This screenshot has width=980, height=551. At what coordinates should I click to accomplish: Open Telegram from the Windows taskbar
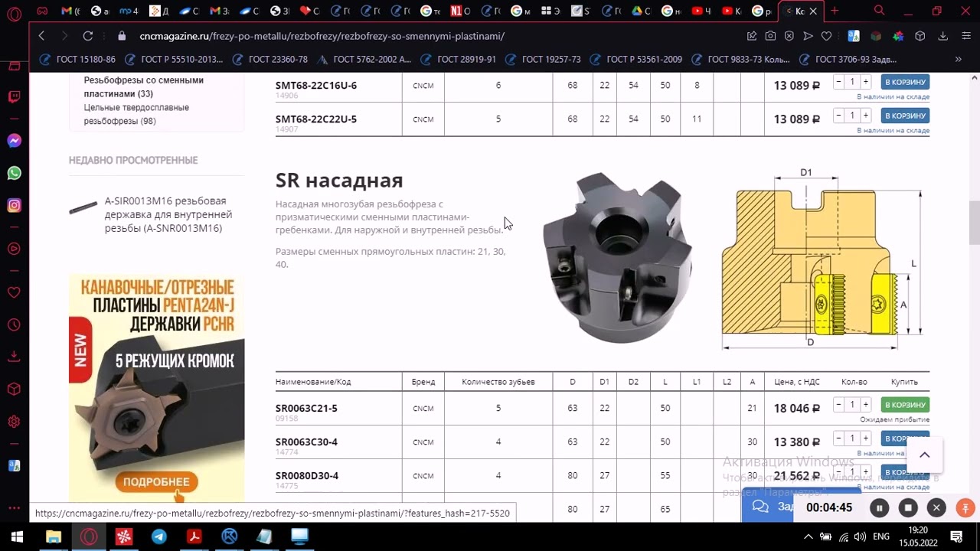point(158,536)
